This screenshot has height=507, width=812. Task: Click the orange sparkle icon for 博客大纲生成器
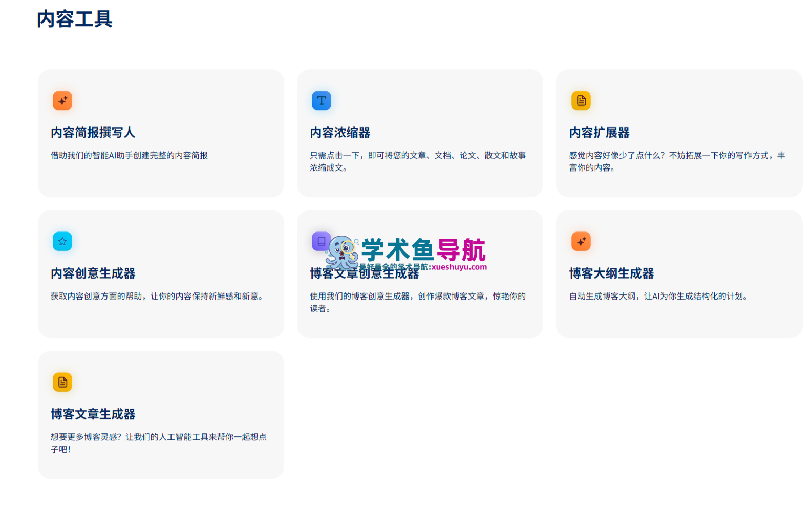tap(581, 241)
